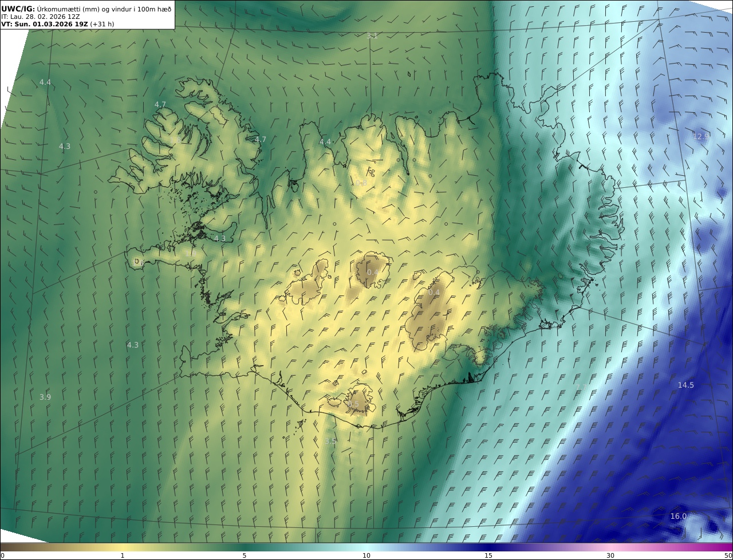Click the '16.0' value label on the map

(x=678, y=516)
